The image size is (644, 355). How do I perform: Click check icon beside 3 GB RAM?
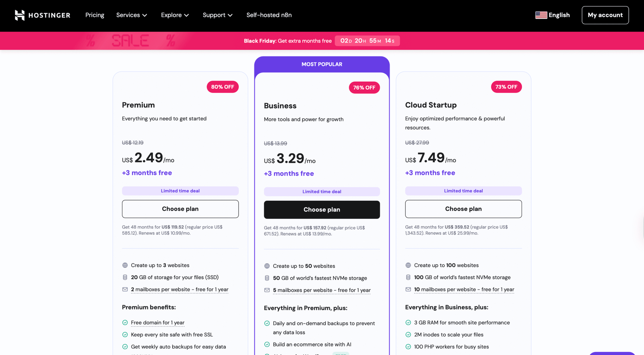(x=408, y=323)
